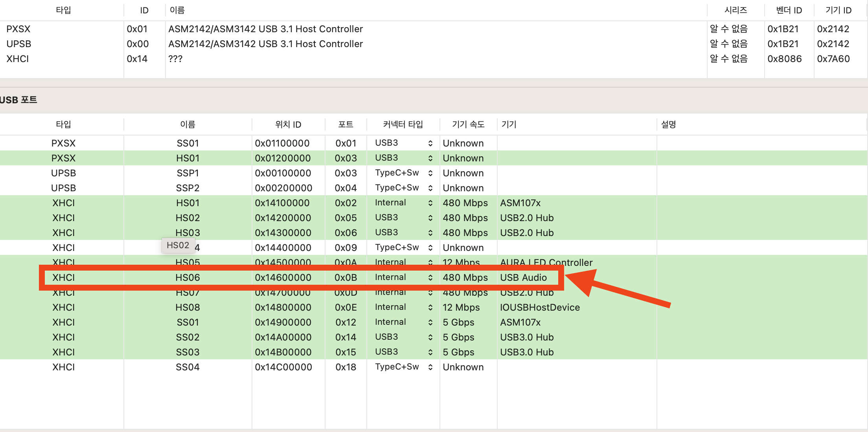Sort ports by 타입 column header

point(63,124)
